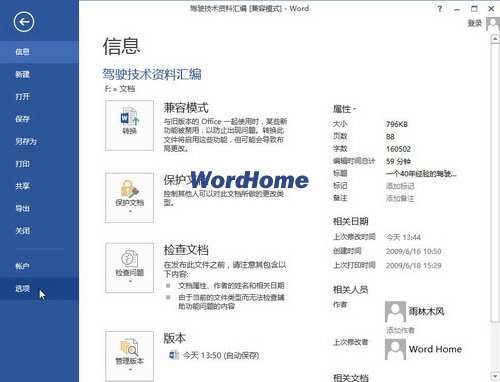Image resolution: width=500 pixels, height=382 pixels.
Task: Select the 共享 (Share) menu item
Action: click(39, 186)
